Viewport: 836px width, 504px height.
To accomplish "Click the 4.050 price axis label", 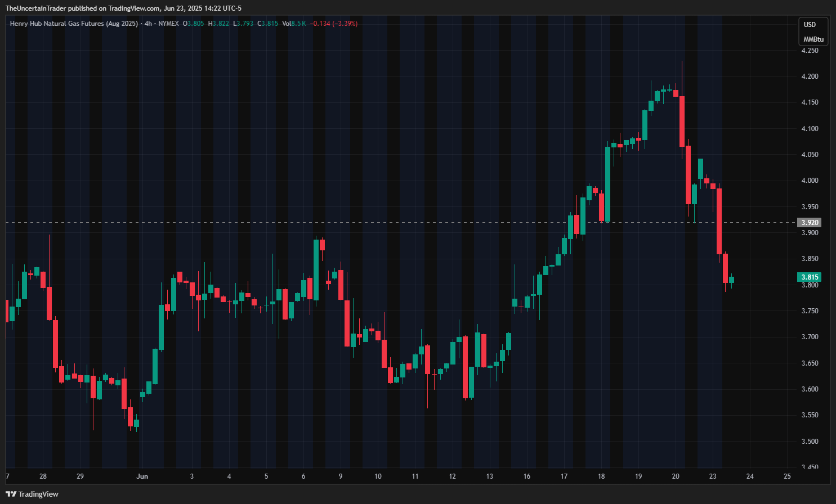I will coord(810,155).
